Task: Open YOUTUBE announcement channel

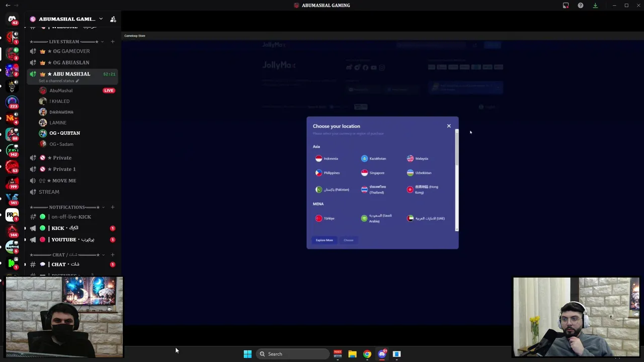Action: pos(72,240)
